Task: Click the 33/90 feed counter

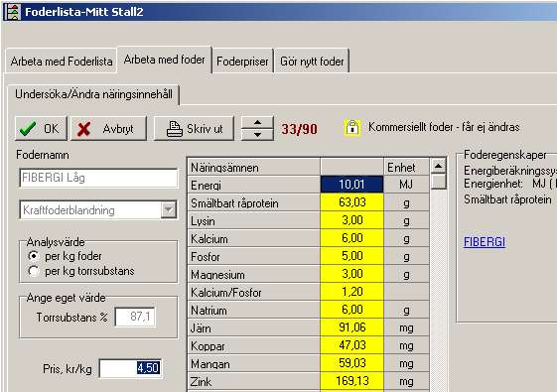Action: [299, 129]
